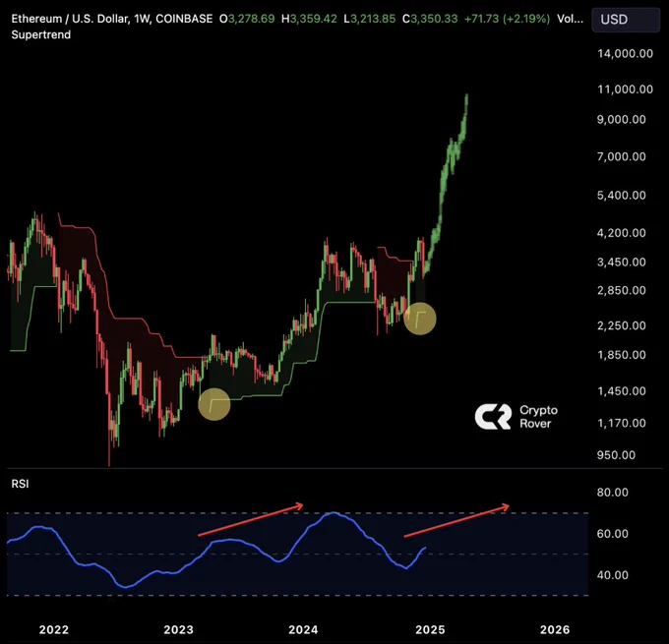Click the +71.73 (+2.19%) change value

[508, 19]
